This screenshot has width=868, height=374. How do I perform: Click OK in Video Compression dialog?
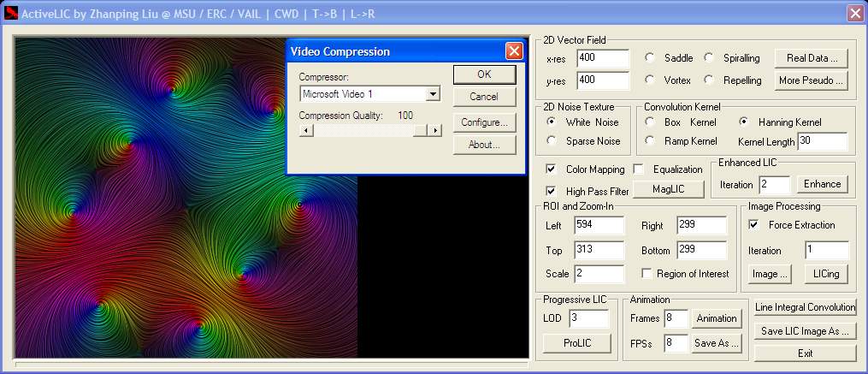click(x=484, y=74)
